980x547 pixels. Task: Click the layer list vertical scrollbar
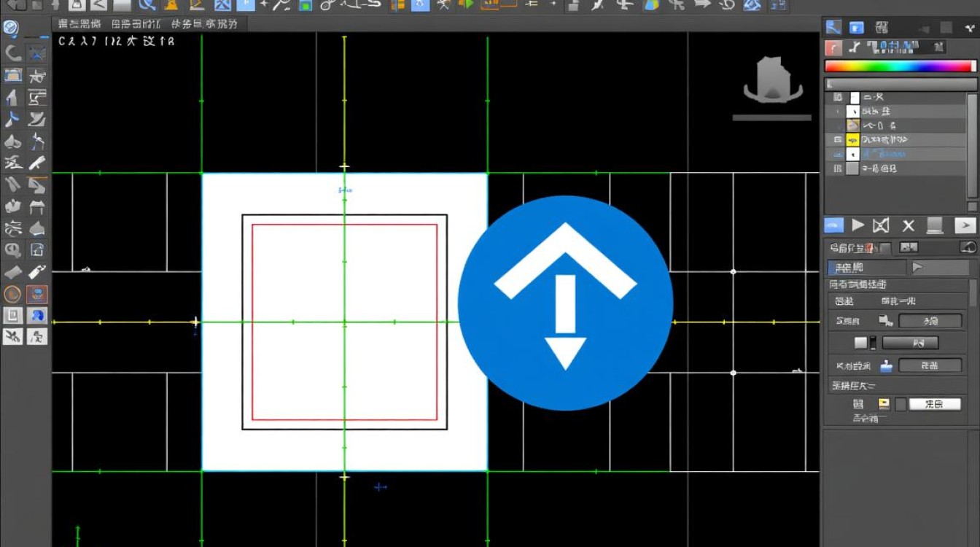pyautogui.click(x=973, y=146)
